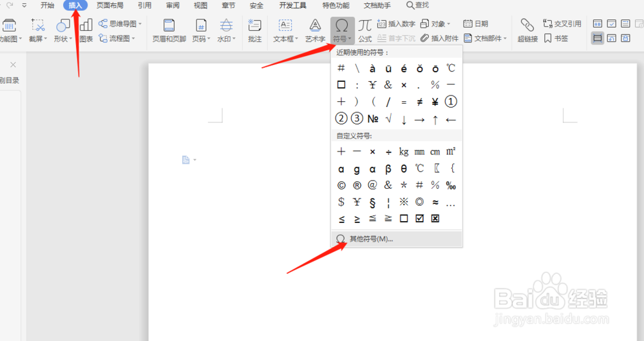The width and height of the screenshot is (644, 341).
Task: Go to the 审阅 tab
Action: point(173,5)
